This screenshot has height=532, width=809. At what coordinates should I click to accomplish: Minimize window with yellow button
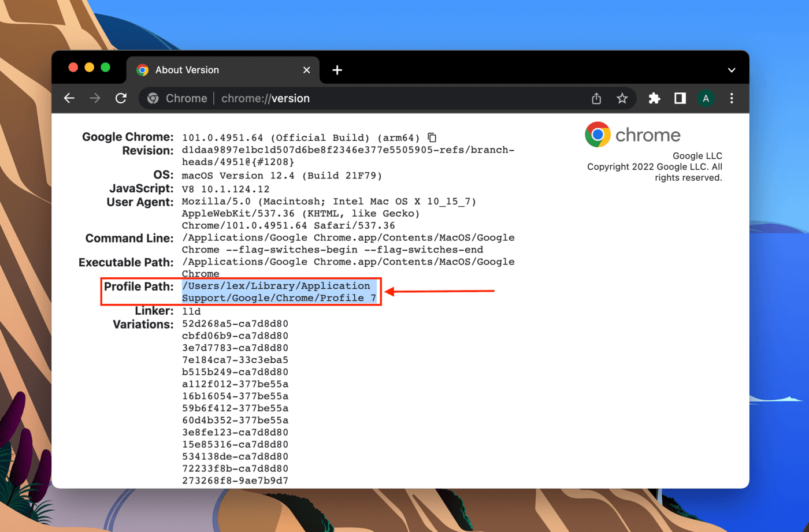point(89,68)
